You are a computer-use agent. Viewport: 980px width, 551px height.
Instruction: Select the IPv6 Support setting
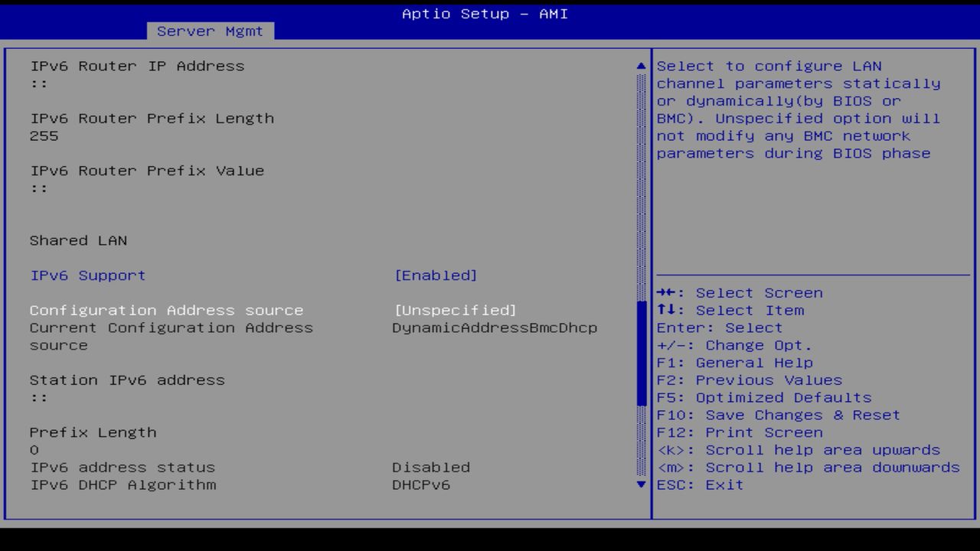coord(88,275)
